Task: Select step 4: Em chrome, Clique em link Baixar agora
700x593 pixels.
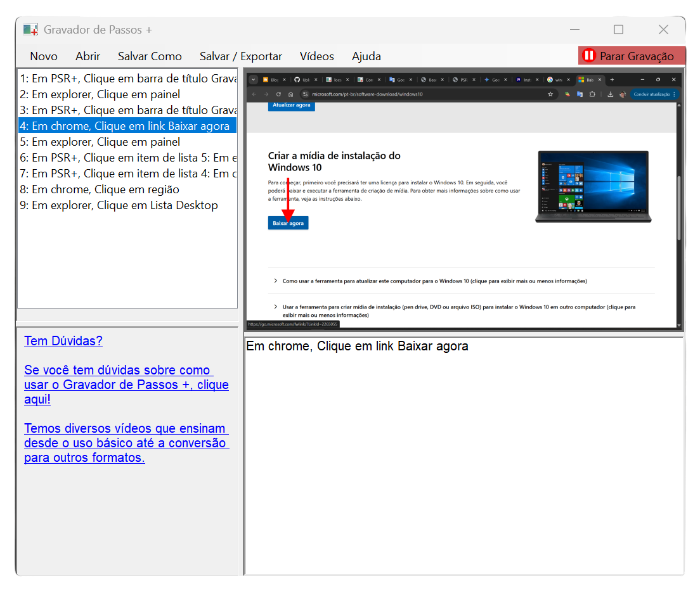Action: 127,126
